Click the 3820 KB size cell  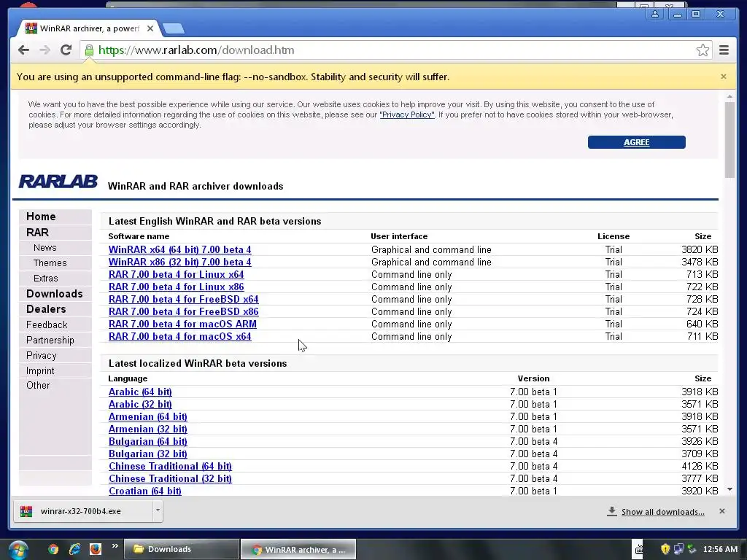tap(700, 249)
